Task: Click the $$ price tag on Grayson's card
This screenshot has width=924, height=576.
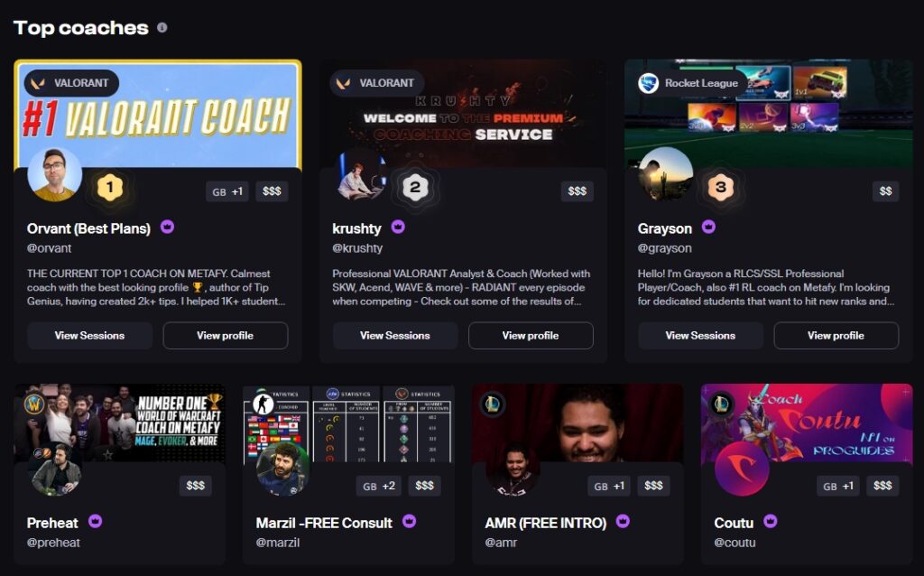Action: coord(886,191)
